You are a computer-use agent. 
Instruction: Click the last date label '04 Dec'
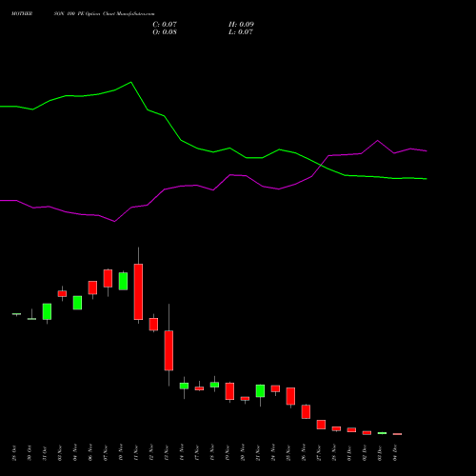(x=395, y=453)
